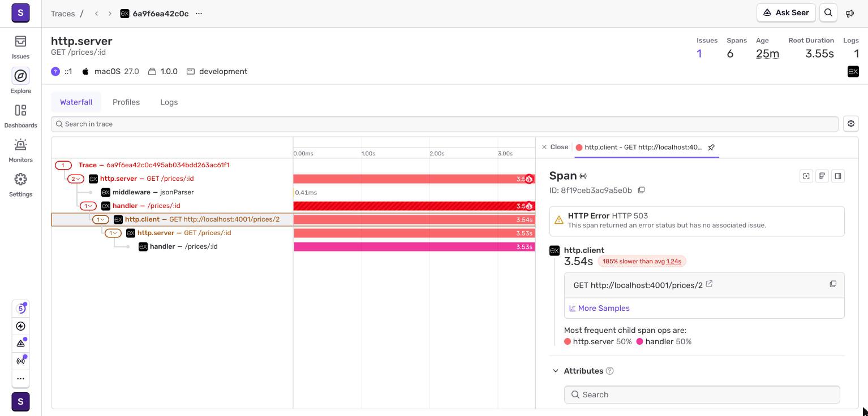Open the Issues section in the sidebar
Viewport: 868px width, 416px height.
click(x=20, y=47)
